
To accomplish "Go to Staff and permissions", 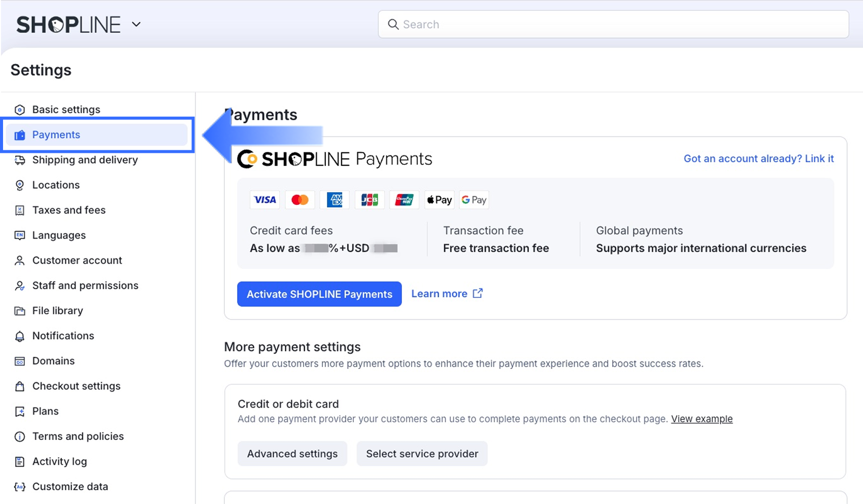I will pos(85,286).
